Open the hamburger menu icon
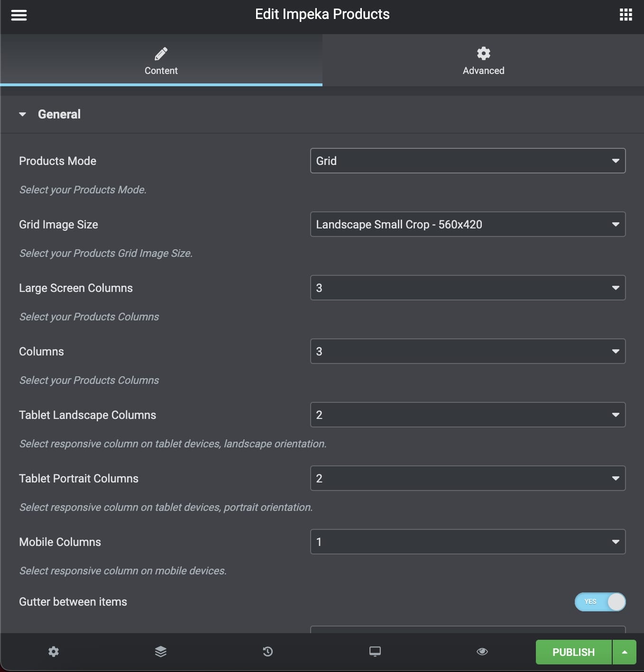This screenshot has width=644, height=672. pos(19,15)
